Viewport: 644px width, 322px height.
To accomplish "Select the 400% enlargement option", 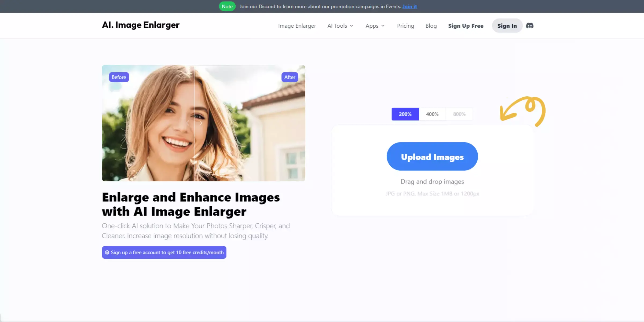I will [x=432, y=114].
